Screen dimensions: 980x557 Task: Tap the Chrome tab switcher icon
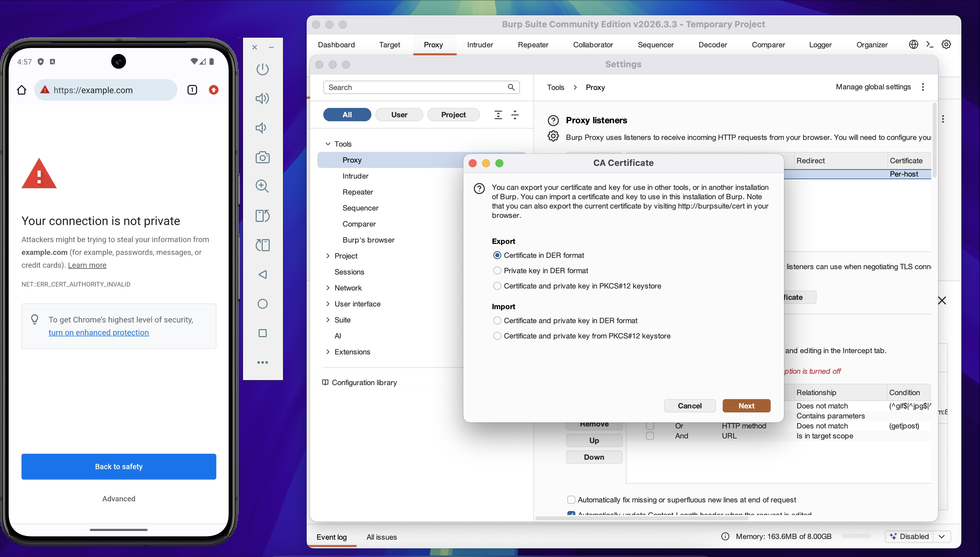192,90
